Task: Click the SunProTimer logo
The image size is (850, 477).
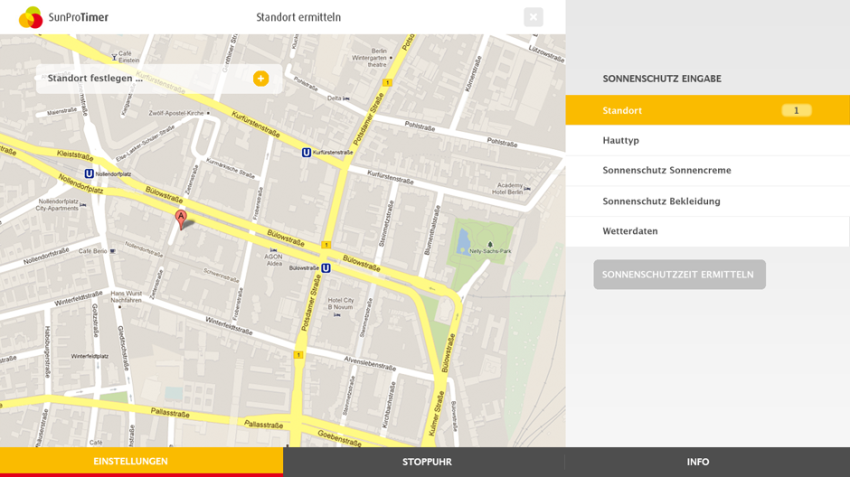Action: click(64, 17)
